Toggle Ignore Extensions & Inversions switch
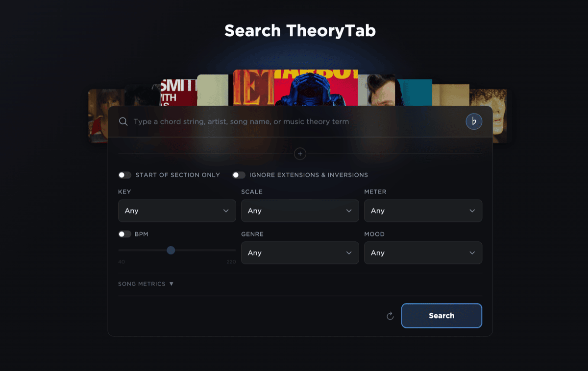Viewport: 588px width, 371px height. [x=239, y=175]
